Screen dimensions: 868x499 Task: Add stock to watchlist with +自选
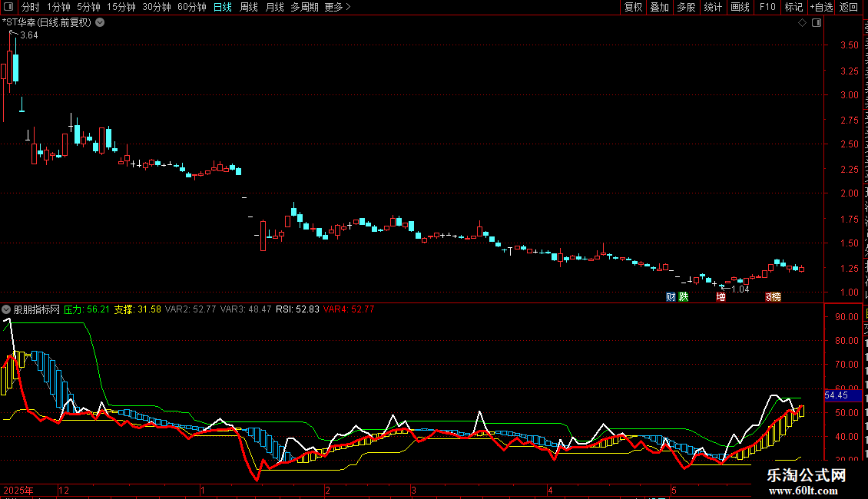point(821,7)
